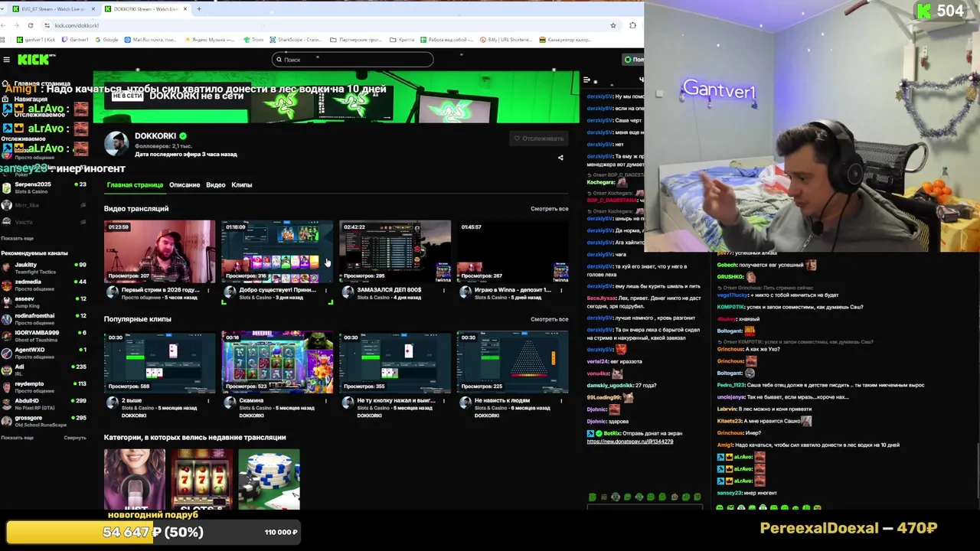This screenshot has width=980, height=551.
Task: Switch to the Клипы tab
Action: click(242, 185)
